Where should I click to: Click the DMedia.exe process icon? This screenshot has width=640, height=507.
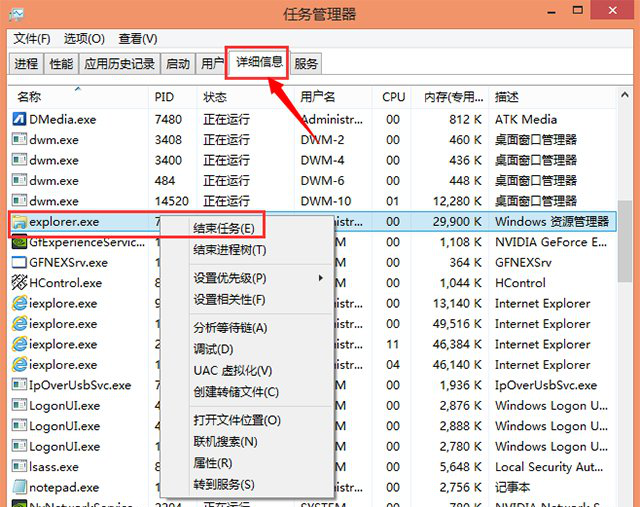point(19,119)
